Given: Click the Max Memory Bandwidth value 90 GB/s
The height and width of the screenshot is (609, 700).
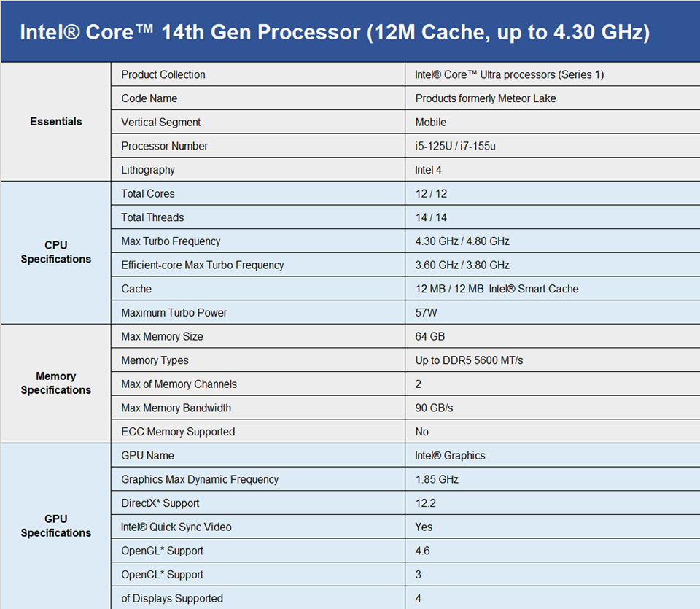Looking at the screenshot, I should [434, 408].
